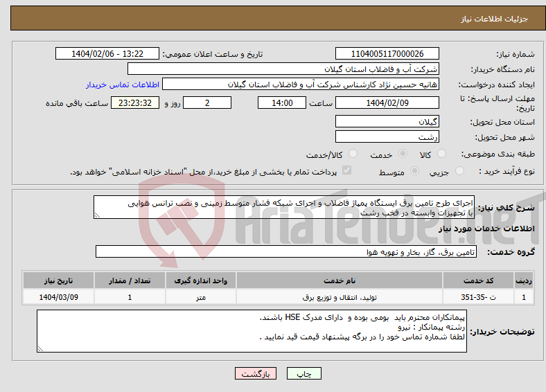
Task: Click the delivery province field گیلان
Action: click(x=387, y=121)
